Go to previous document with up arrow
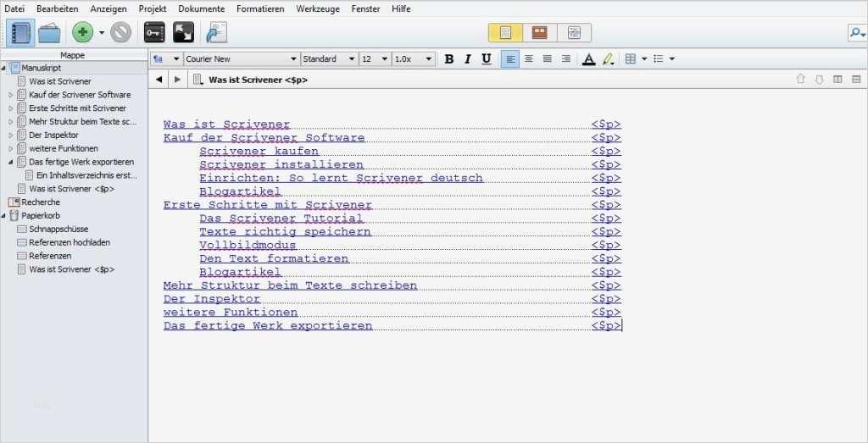Viewport: 868px width, 443px height. click(800, 80)
